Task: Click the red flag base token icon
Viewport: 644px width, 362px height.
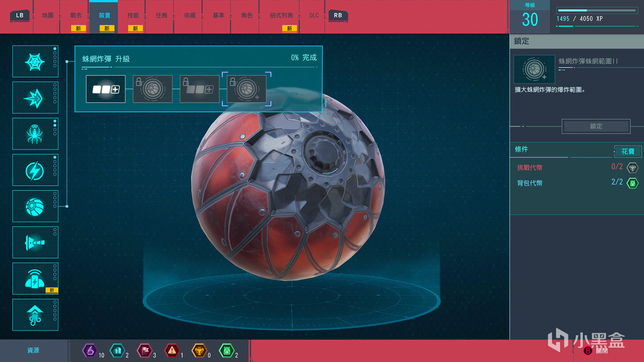Action: tap(145, 350)
